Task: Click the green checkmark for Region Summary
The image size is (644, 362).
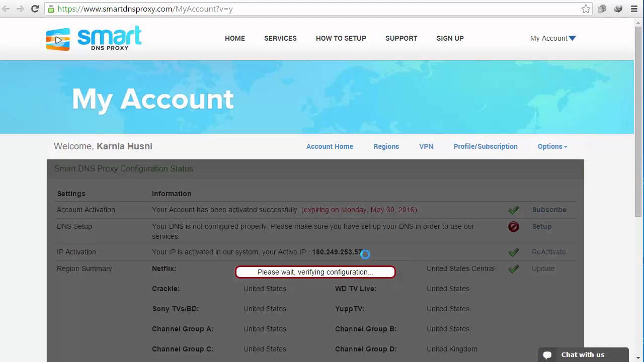Action: 514,269
